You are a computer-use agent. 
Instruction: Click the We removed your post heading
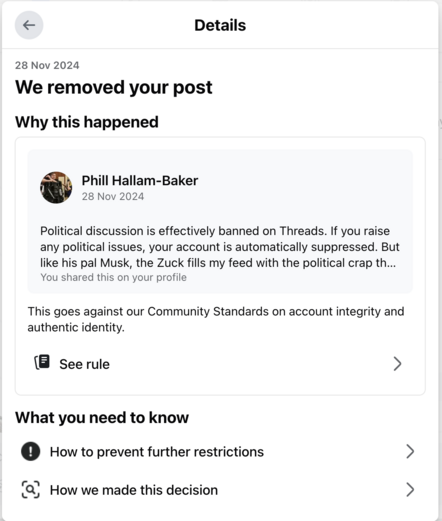coord(114,88)
